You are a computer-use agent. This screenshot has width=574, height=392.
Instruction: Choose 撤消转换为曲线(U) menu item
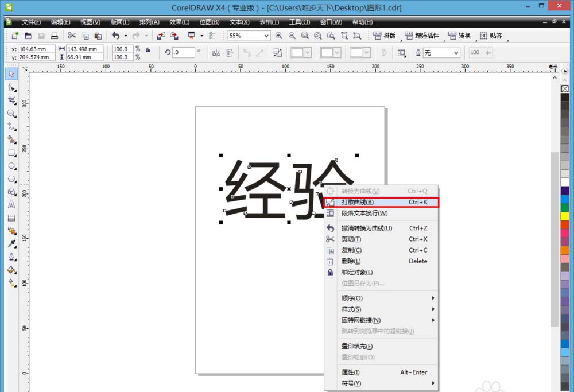(x=381, y=228)
